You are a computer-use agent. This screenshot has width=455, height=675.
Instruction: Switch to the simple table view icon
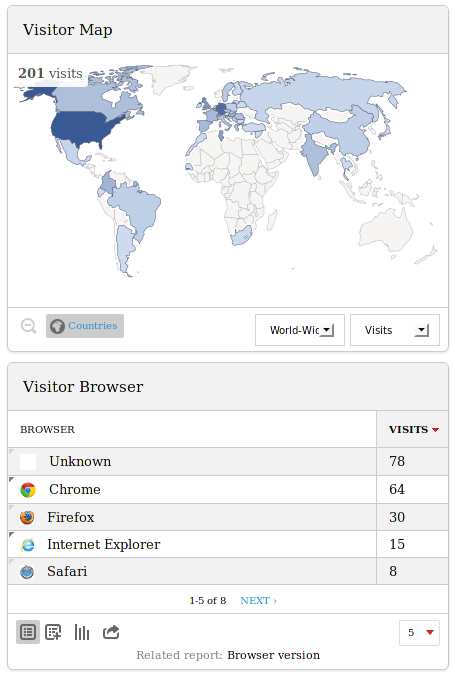28,632
